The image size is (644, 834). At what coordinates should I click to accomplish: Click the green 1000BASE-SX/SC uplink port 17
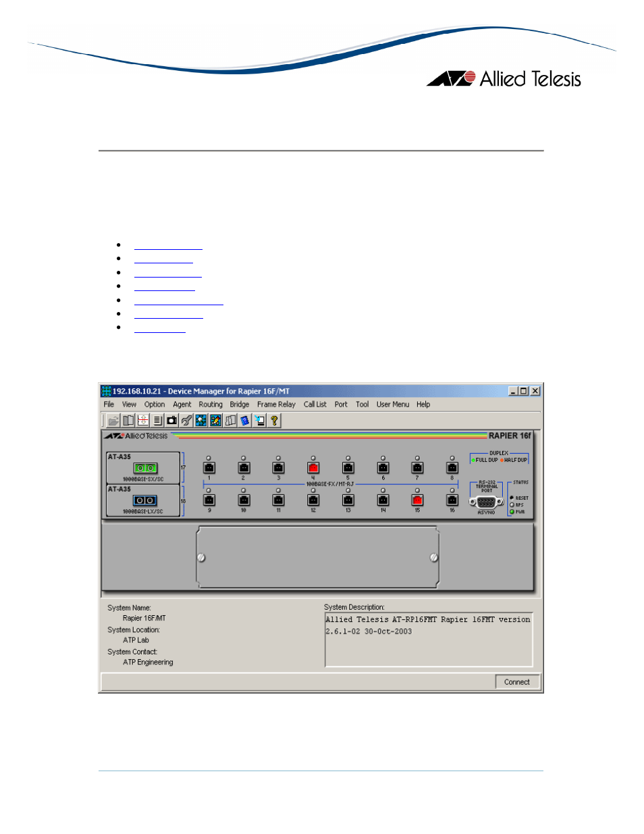pyautogui.click(x=145, y=468)
